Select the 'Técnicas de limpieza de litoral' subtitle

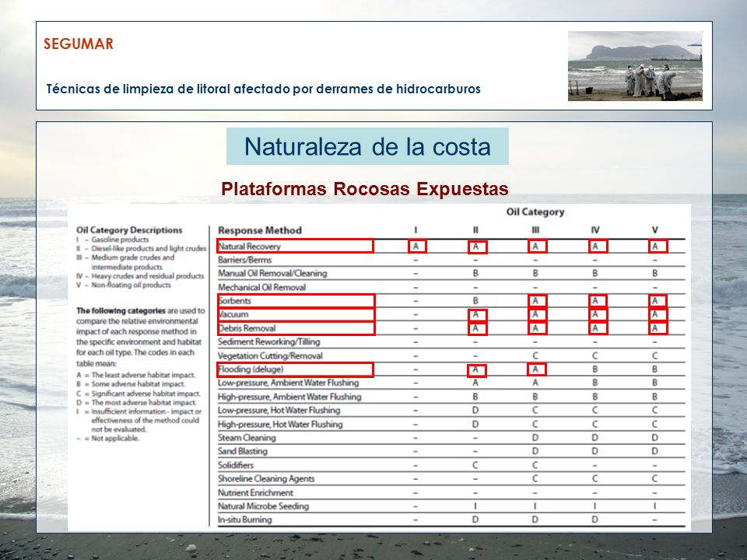(264, 89)
